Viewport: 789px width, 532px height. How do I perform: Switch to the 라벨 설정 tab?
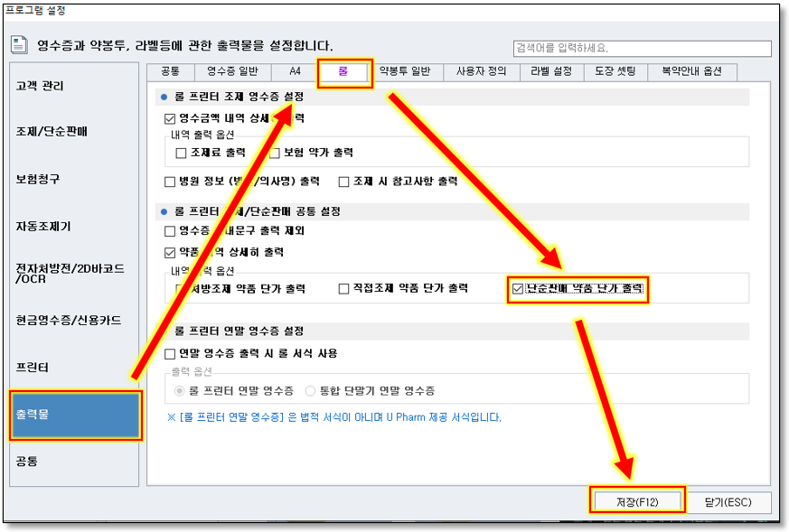tap(550, 71)
